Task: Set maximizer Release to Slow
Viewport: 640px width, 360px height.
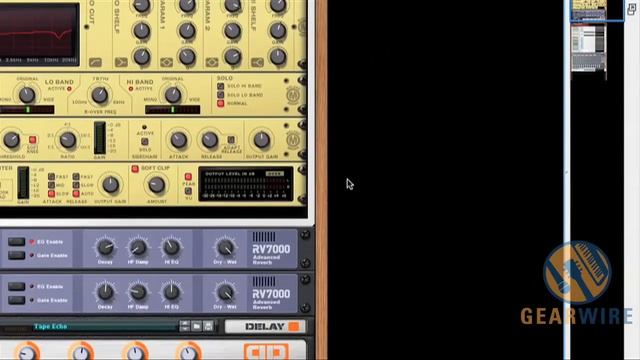Action: [76, 185]
